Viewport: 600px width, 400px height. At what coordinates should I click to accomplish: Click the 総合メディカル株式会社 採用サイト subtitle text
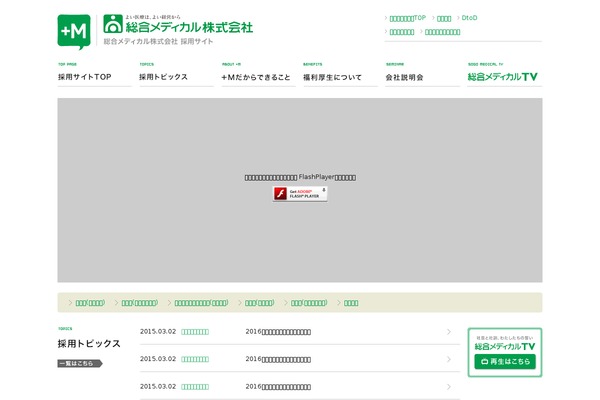click(x=158, y=41)
